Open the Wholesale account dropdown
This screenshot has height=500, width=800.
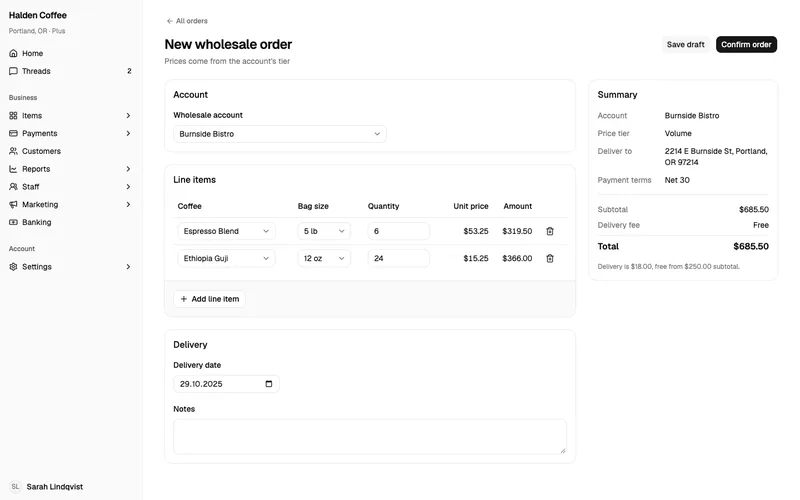tap(280, 134)
